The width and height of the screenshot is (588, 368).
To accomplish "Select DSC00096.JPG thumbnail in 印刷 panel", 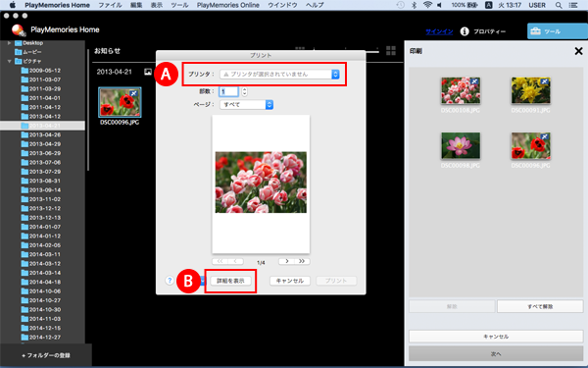I will point(530,145).
